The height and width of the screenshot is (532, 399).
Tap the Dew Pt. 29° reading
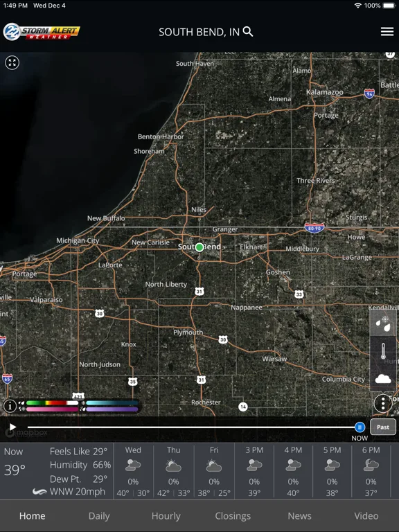pyautogui.click(x=78, y=479)
